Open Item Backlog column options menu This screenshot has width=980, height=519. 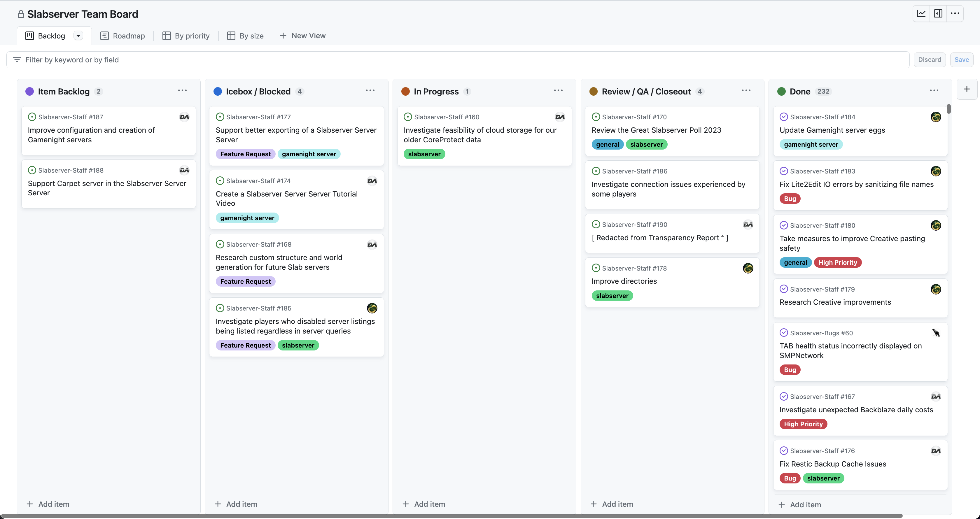click(x=182, y=90)
